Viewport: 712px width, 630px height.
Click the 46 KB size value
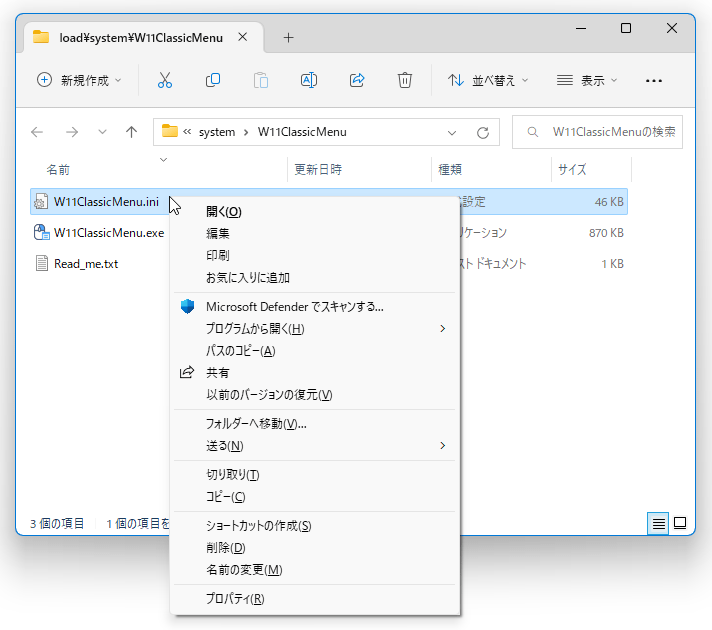click(x=609, y=202)
